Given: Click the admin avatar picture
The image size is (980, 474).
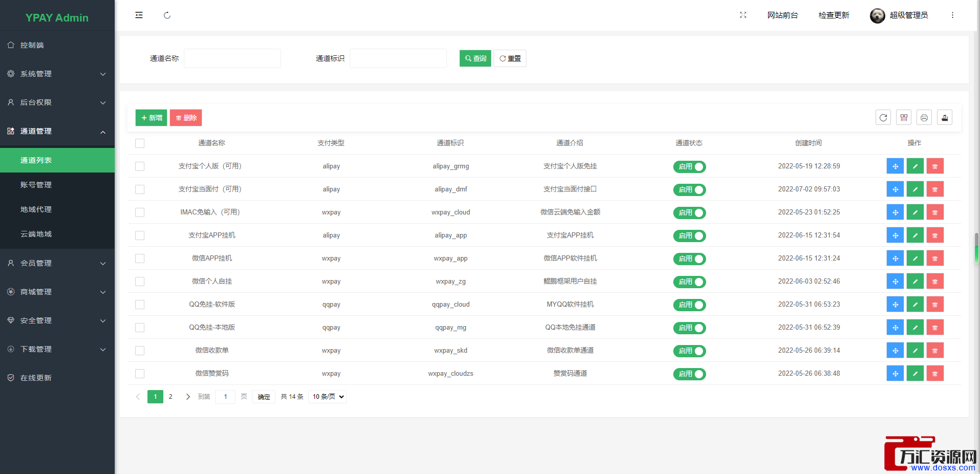Looking at the screenshot, I should pyautogui.click(x=877, y=15).
